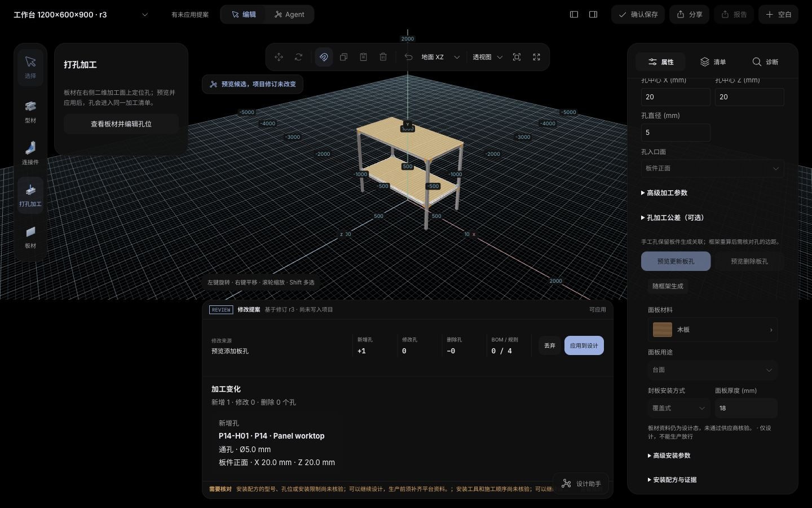Screen dimensions: 812x508
Task: Open the 透视图 view dropdown
Action: 487,57
